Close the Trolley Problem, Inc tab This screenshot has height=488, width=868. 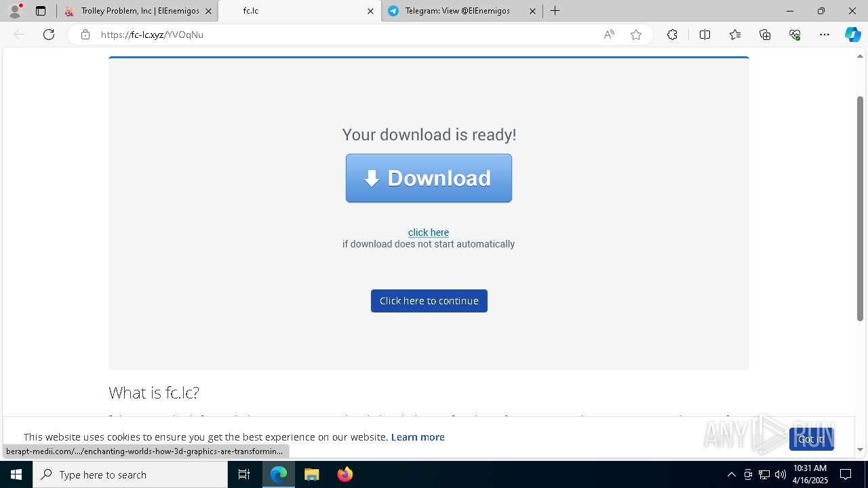coord(208,11)
